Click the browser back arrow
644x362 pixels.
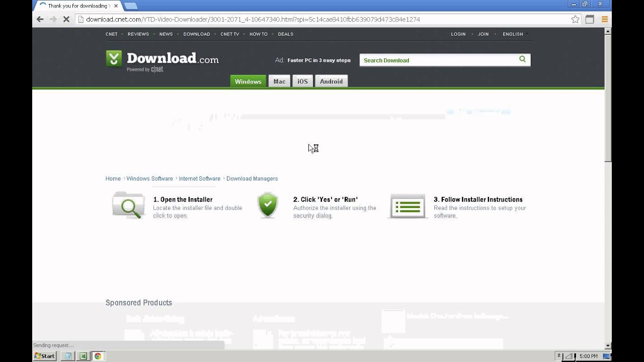click(x=40, y=19)
